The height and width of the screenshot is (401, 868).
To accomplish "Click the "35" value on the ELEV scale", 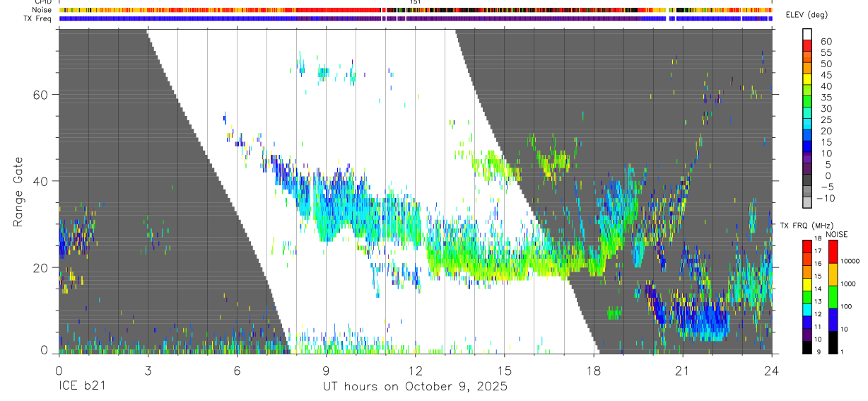I will [826, 98].
